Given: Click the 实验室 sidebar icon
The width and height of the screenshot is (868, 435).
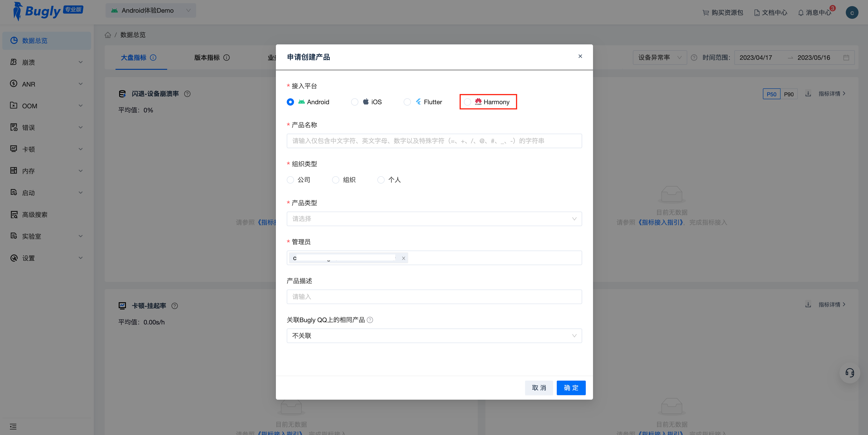Looking at the screenshot, I should [x=14, y=236].
